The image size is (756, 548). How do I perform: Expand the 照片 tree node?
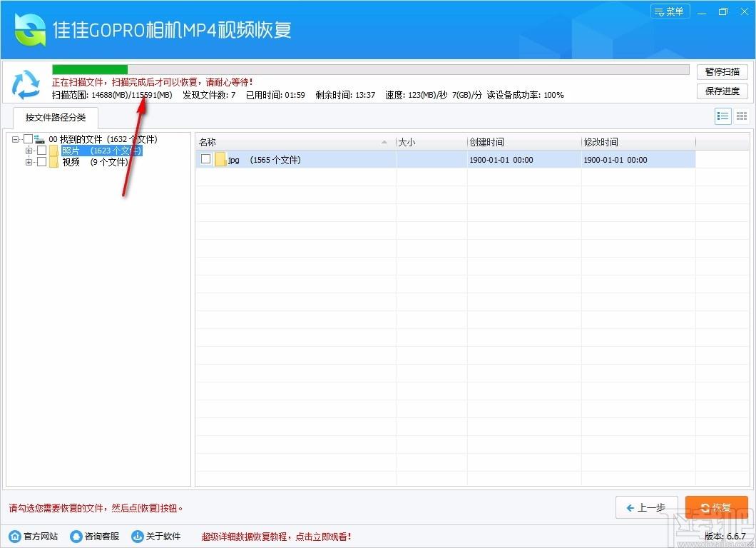pyautogui.click(x=29, y=151)
